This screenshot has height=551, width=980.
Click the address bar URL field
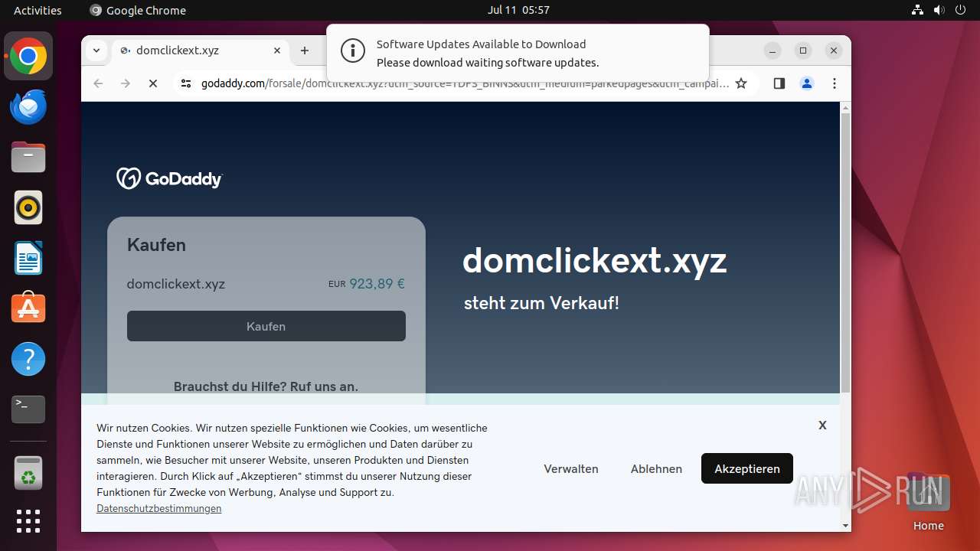tap(465, 83)
